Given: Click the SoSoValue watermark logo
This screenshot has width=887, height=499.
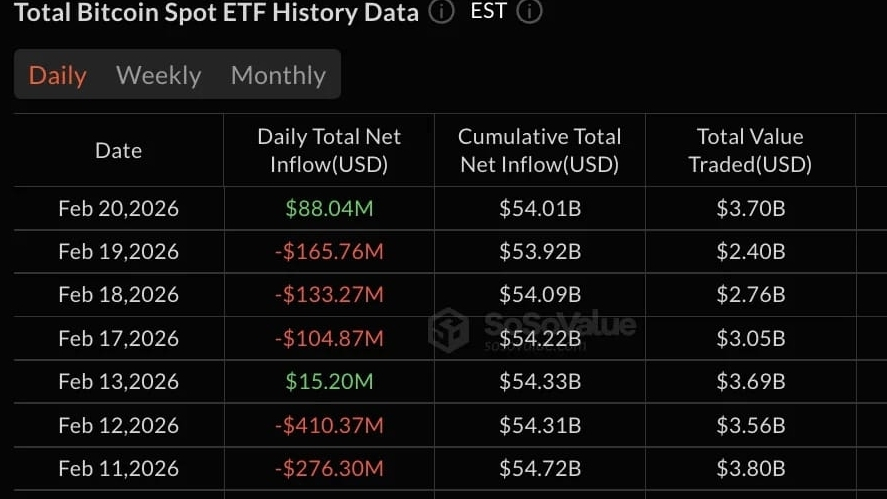Looking at the screenshot, I should [448, 327].
